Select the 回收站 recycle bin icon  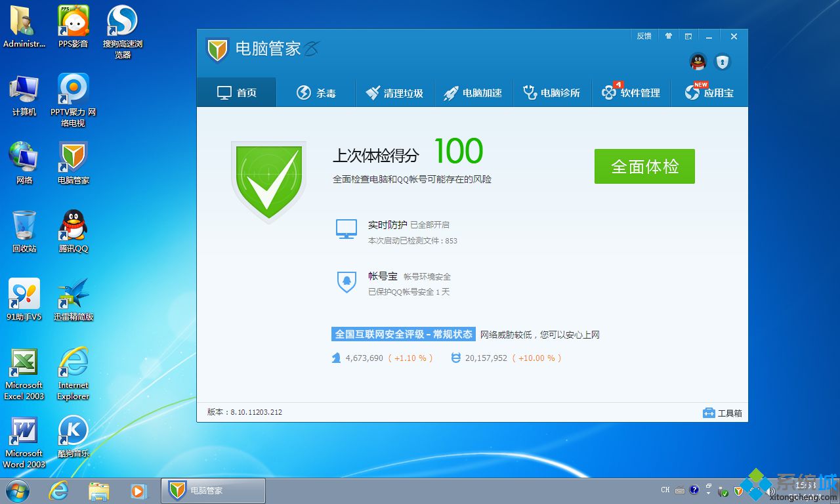(x=24, y=231)
